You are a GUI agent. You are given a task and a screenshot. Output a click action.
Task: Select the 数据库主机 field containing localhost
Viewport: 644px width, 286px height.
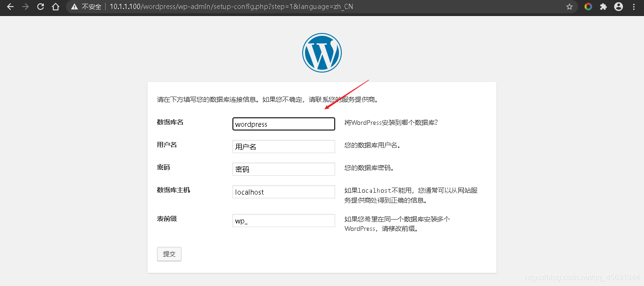284,192
